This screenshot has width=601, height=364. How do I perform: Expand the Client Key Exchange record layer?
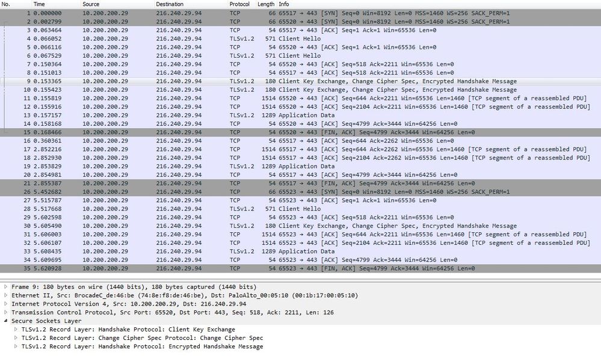16,329
